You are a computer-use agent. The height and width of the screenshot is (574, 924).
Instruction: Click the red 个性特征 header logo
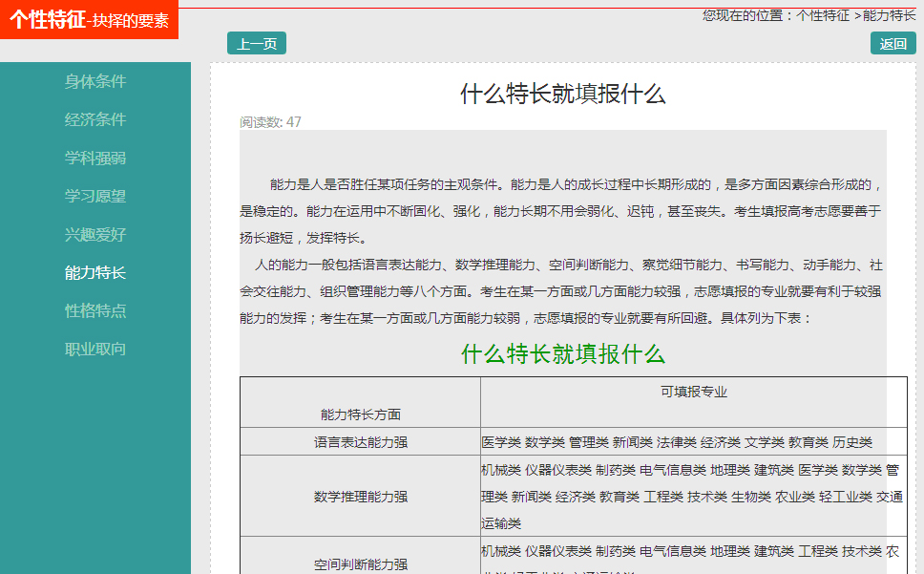[89, 20]
